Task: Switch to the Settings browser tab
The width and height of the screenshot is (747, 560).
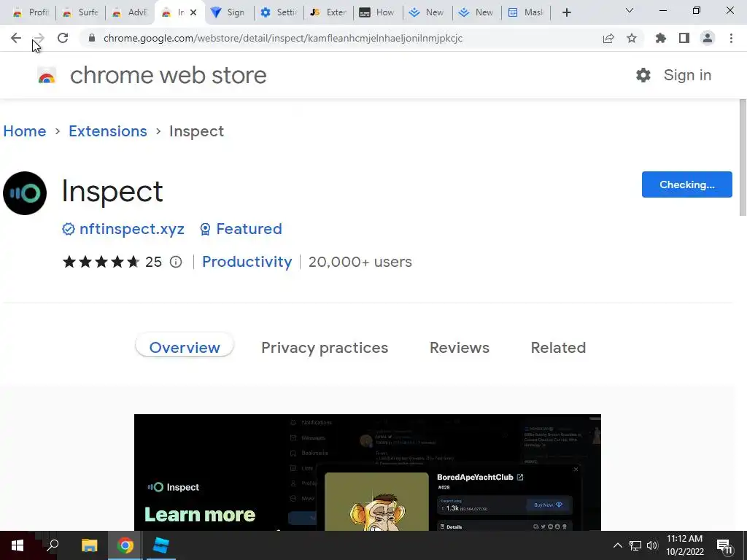Action: [279, 12]
